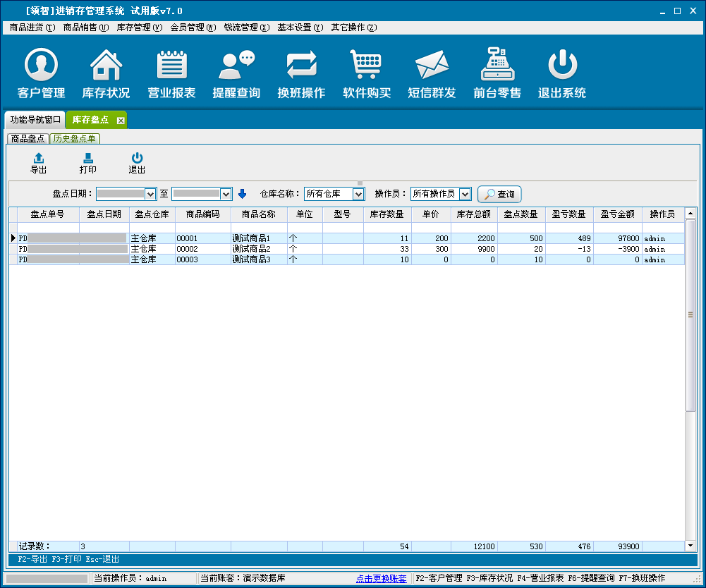Image resolution: width=706 pixels, height=588 pixels.
Task: Expand the 仓库名称 warehouse dropdown
Action: click(x=358, y=194)
